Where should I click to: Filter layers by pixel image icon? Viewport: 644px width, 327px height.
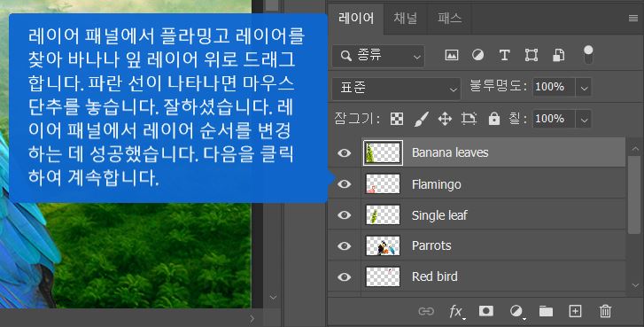452,56
